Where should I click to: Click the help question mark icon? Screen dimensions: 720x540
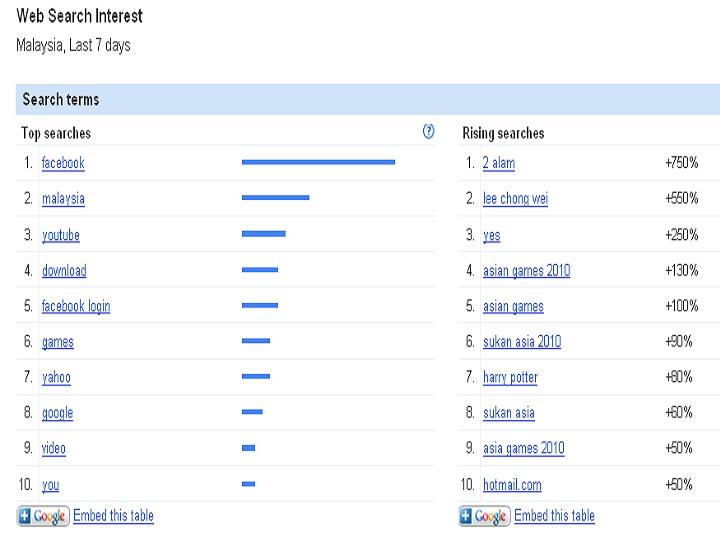click(x=428, y=132)
